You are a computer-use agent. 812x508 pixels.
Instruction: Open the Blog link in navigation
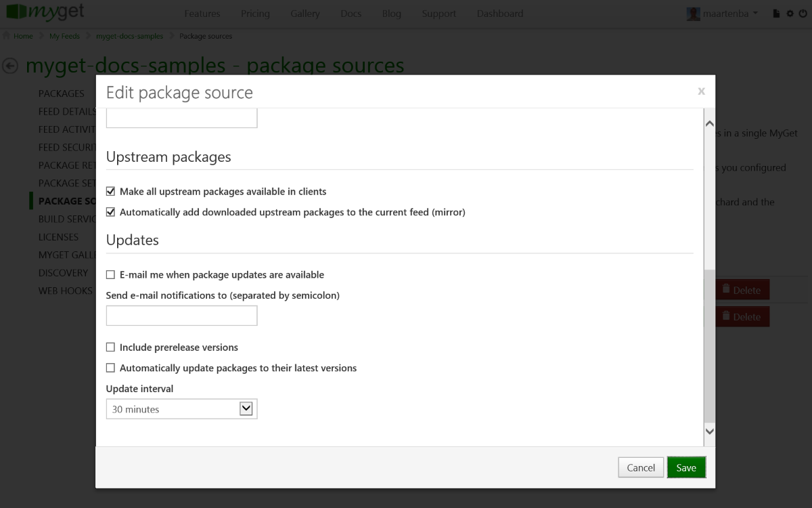[x=392, y=14]
